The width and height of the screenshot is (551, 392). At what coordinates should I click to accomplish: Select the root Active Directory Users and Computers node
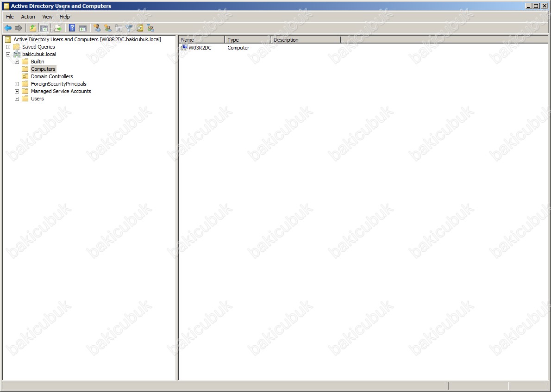87,39
